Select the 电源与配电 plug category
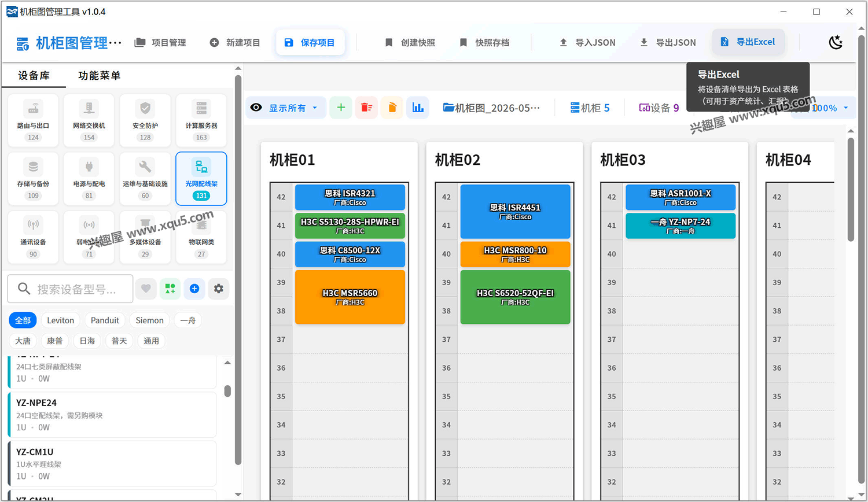 tap(89, 179)
